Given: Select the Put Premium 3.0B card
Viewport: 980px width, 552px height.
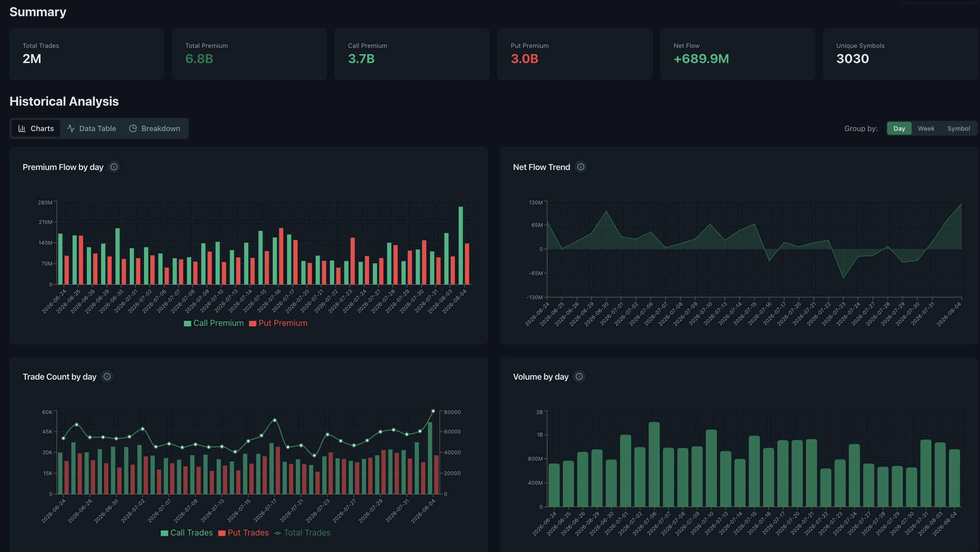Looking at the screenshot, I should (x=575, y=53).
